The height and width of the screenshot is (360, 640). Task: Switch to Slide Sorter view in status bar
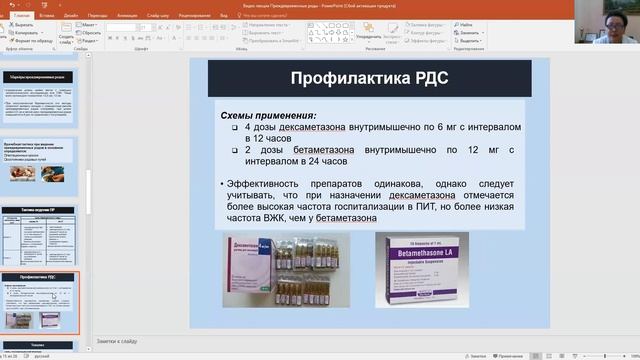549,356
